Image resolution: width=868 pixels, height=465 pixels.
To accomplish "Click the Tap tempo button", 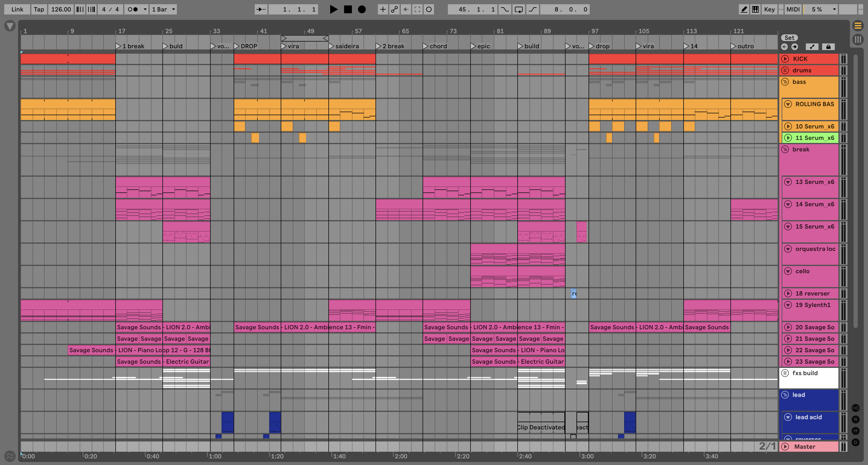I will click(x=39, y=9).
